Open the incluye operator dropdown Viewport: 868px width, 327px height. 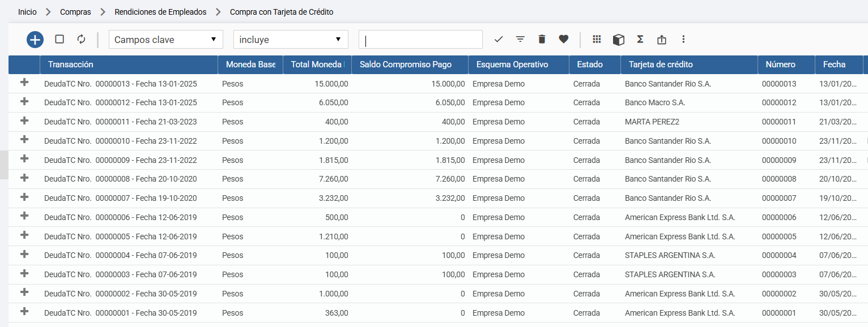point(291,40)
